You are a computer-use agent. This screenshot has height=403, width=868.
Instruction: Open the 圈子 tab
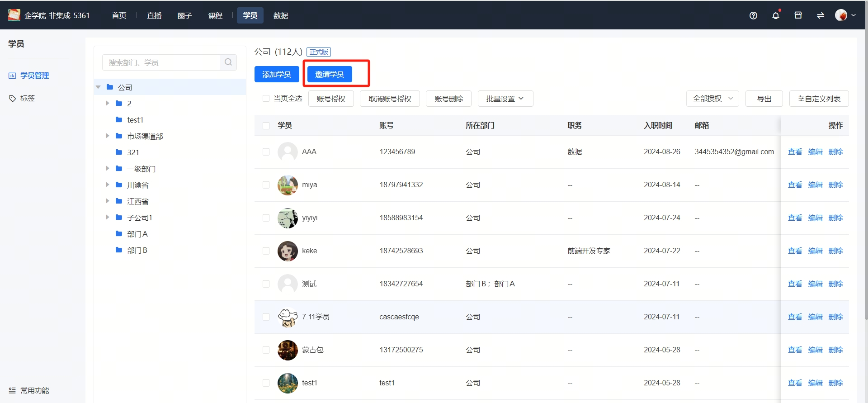(184, 15)
